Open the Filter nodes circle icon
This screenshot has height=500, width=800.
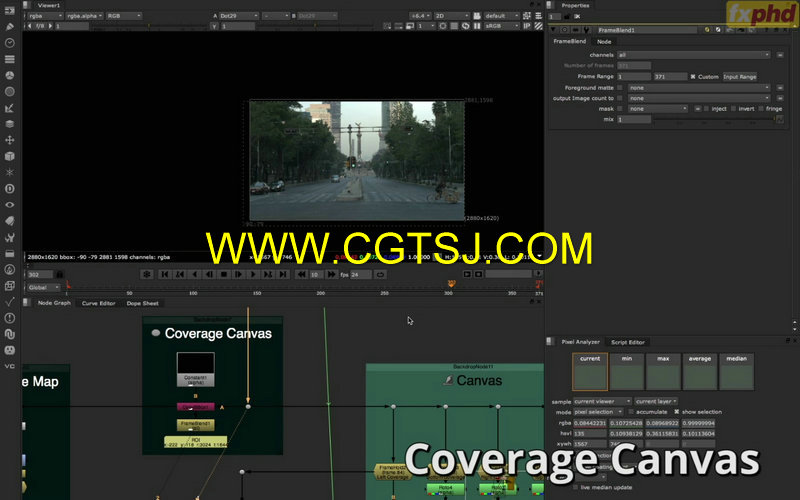[9, 91]
